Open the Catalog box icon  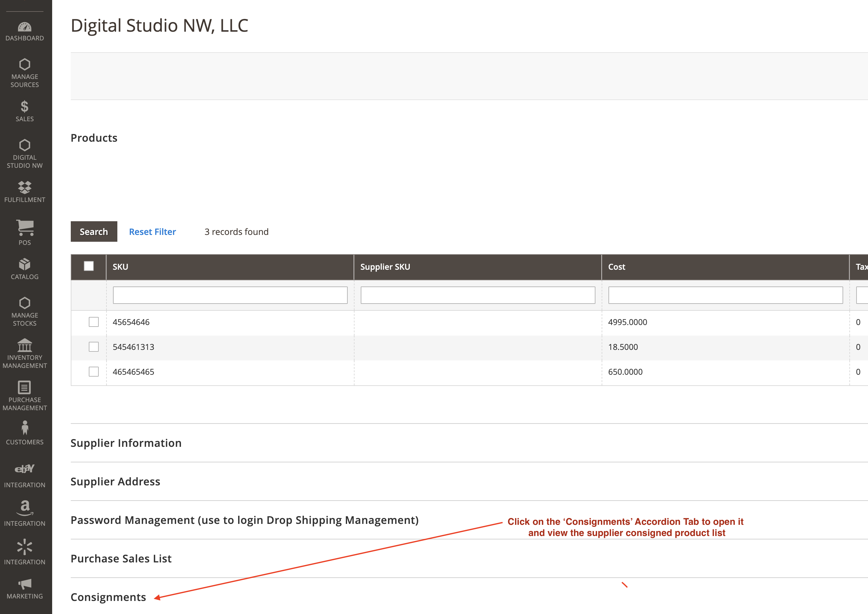[25, 264]
